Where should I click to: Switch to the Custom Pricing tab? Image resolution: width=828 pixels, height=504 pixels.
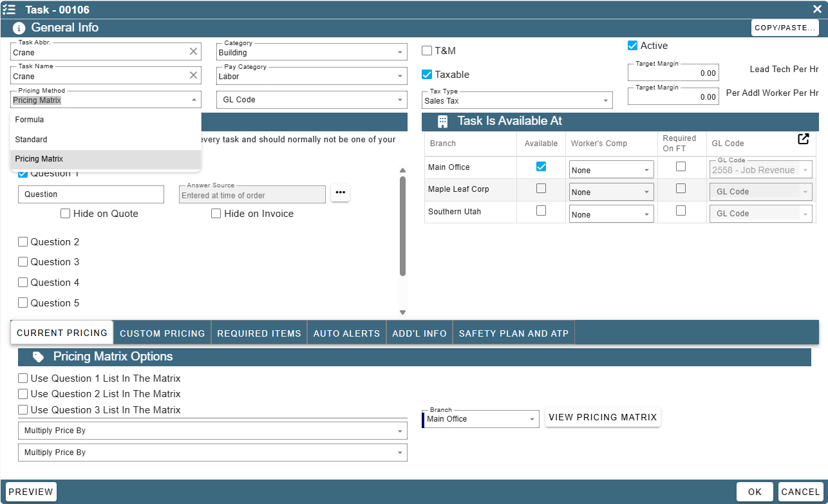[x=162, y=333]
